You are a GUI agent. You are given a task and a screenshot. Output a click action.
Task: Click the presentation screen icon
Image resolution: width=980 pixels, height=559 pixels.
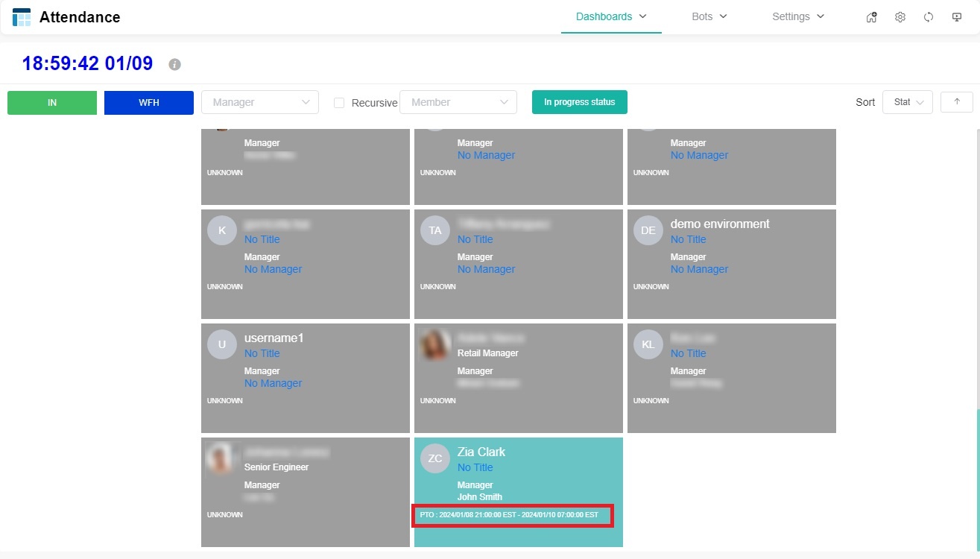(957, 17)
